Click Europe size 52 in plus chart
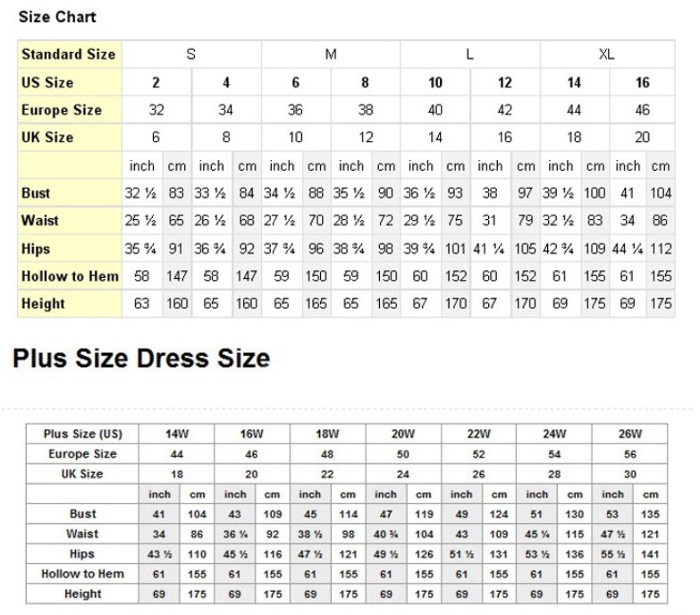The height and width of the screenshot is (615, 700). coord(478,454)
